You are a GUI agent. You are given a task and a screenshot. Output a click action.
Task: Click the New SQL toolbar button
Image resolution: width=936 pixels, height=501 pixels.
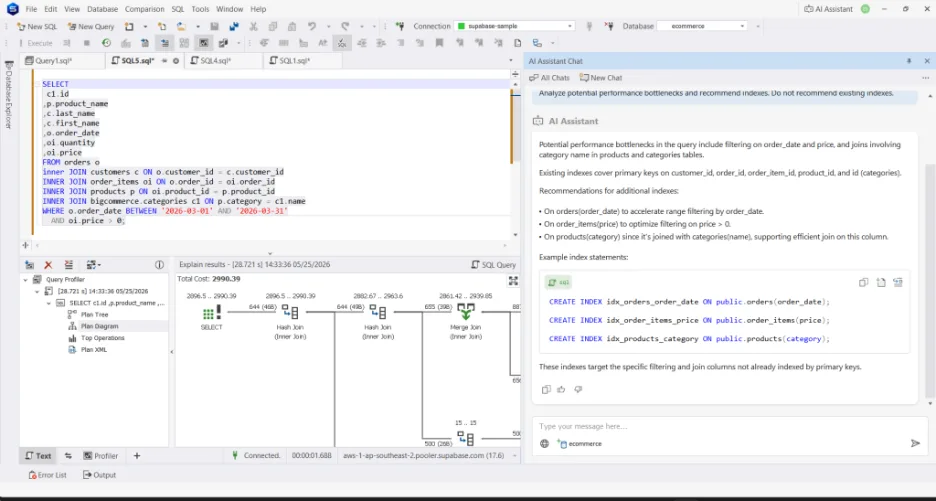[37, 26]
